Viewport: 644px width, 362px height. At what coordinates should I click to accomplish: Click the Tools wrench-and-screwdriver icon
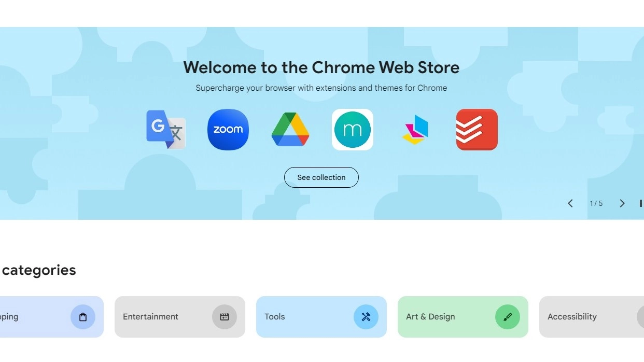pyautogui.click(x=366, y=317)
